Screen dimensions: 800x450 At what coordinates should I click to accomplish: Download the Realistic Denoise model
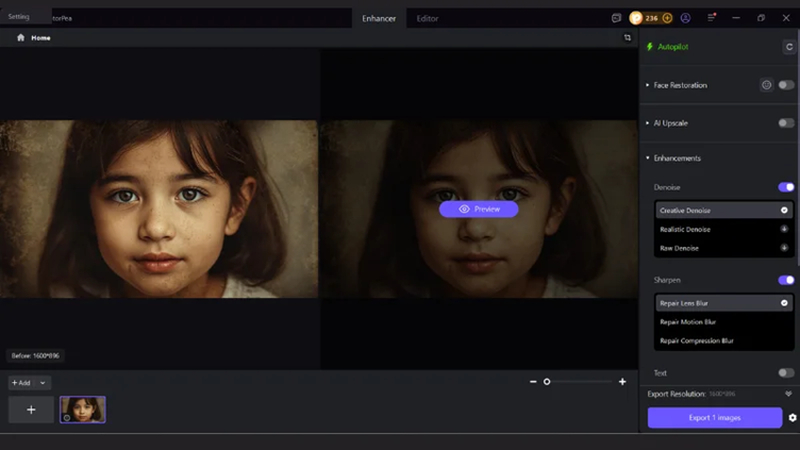pos(784,229)
